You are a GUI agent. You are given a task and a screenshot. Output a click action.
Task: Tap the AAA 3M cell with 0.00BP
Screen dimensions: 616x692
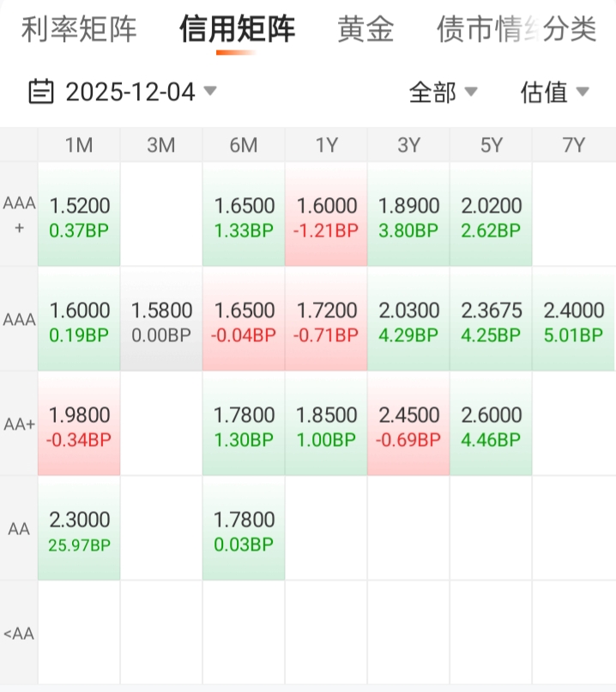(161, 321)
